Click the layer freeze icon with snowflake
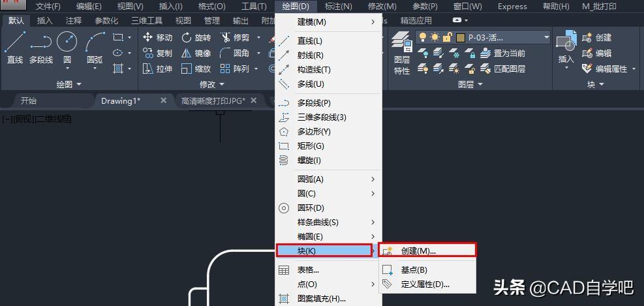This screenshot has height=306, width=644. [x=454, y=53]
